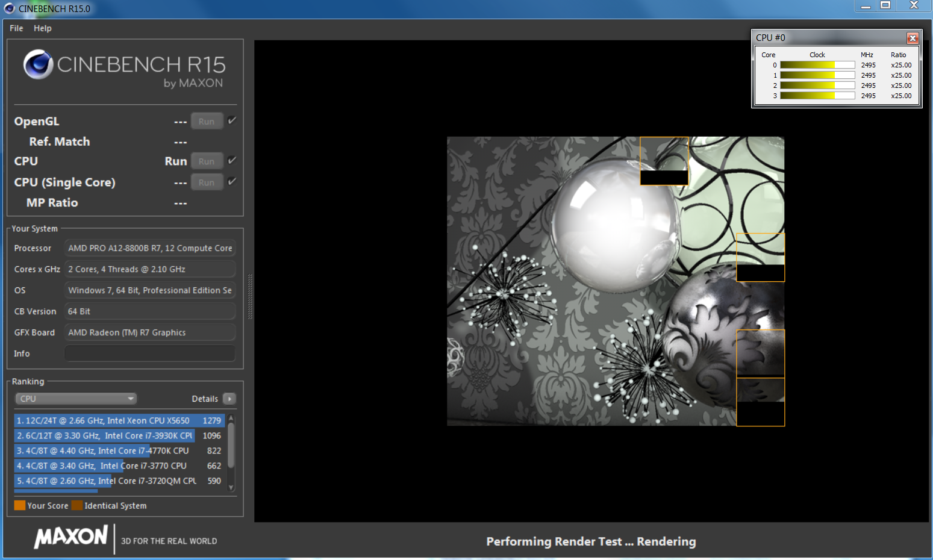
Task: Click the Ref. Match label
Action: point(60,142)
